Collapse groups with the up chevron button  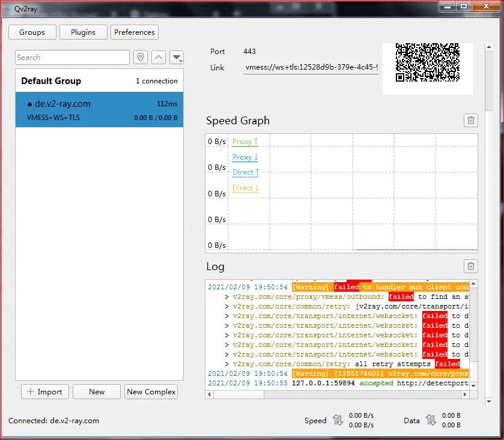(x=159, y=58)
